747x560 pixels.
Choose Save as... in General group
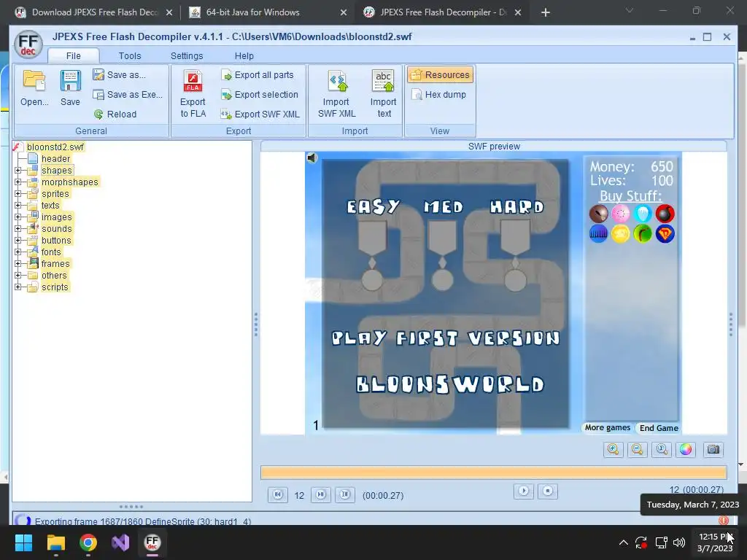120,75
